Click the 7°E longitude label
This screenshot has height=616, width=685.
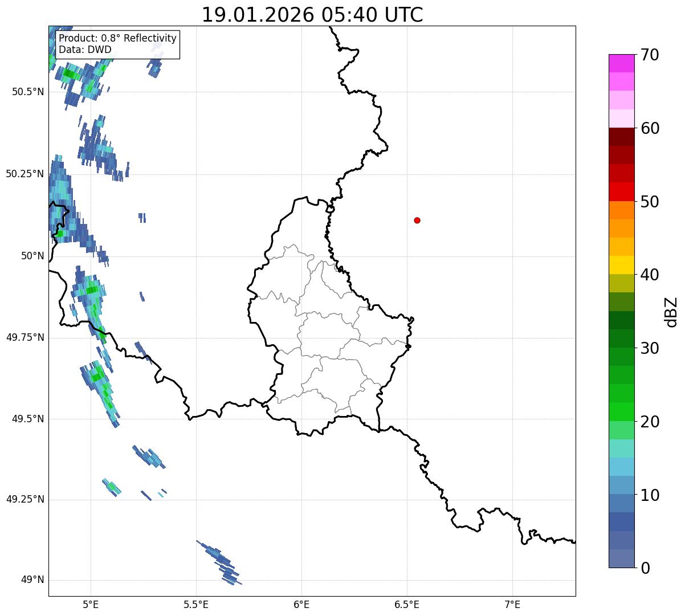(512, 604)
